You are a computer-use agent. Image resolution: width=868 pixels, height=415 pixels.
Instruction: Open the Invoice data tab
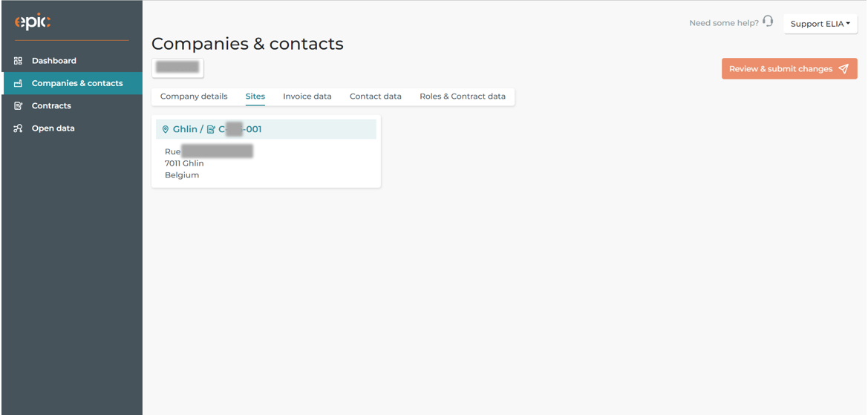point(307,97)
